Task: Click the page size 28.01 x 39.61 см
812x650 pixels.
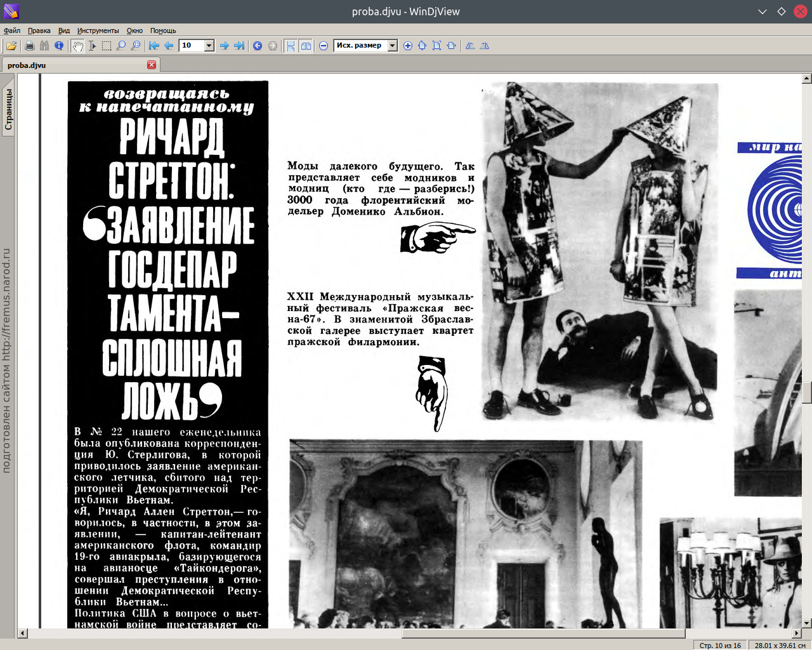Action: 780,646
